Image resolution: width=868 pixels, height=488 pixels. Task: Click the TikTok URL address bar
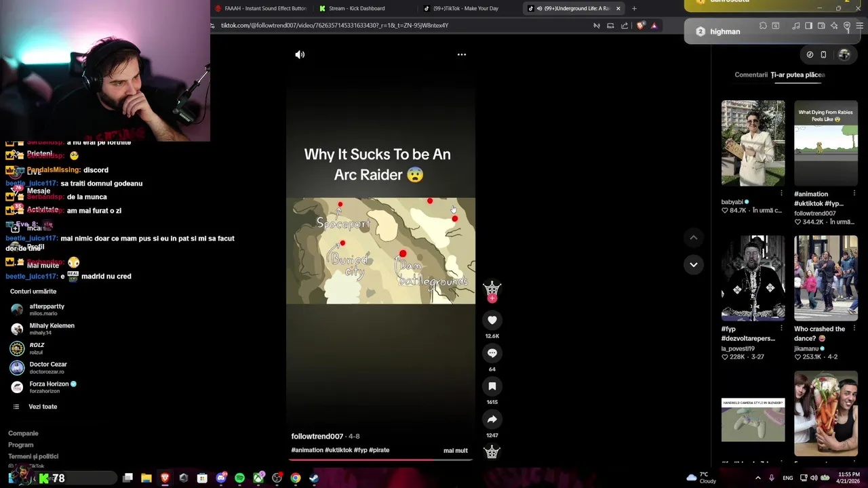(400, 25)
